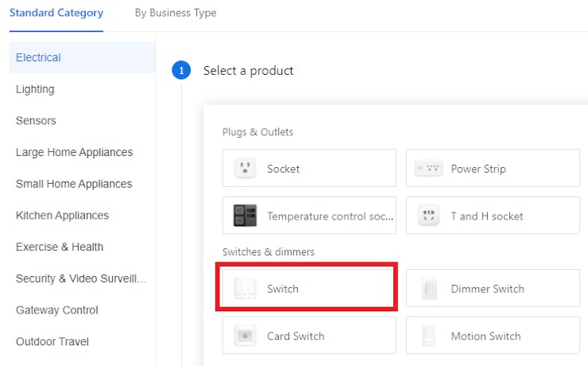Open the By Business Type tab
Screen dimensions: 588x366
point(176,14)
